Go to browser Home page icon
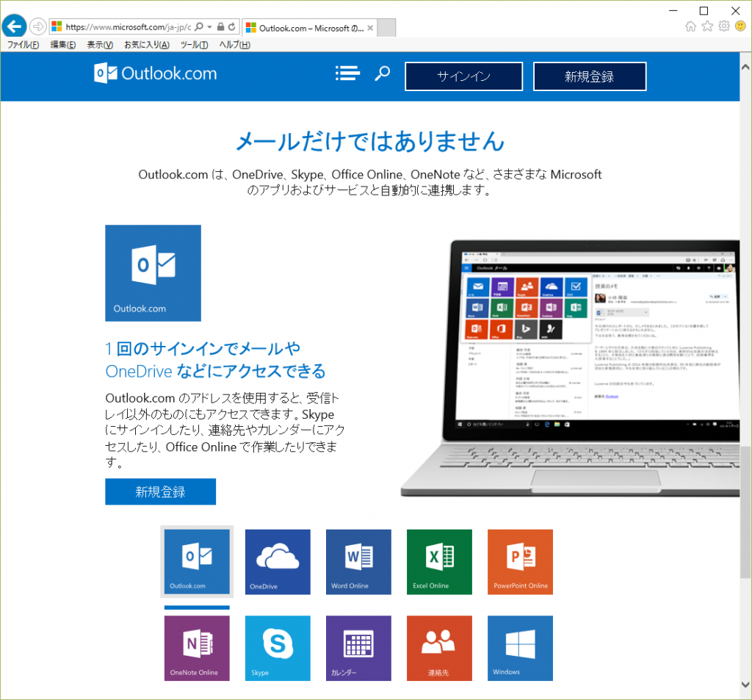Viewport: 752px width, 700px height. [690, 26]
